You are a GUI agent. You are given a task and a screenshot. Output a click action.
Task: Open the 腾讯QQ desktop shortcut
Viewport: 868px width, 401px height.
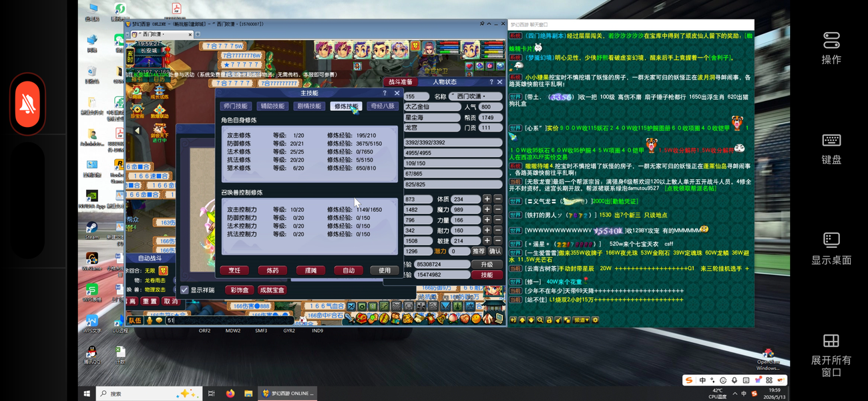[x=91, y=354]
